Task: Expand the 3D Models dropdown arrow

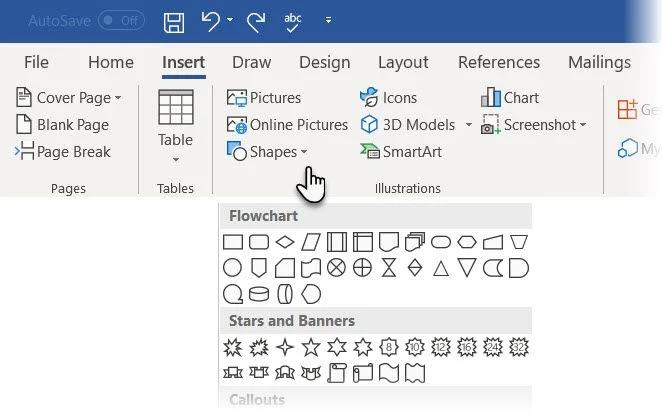Action: point(468,125)
